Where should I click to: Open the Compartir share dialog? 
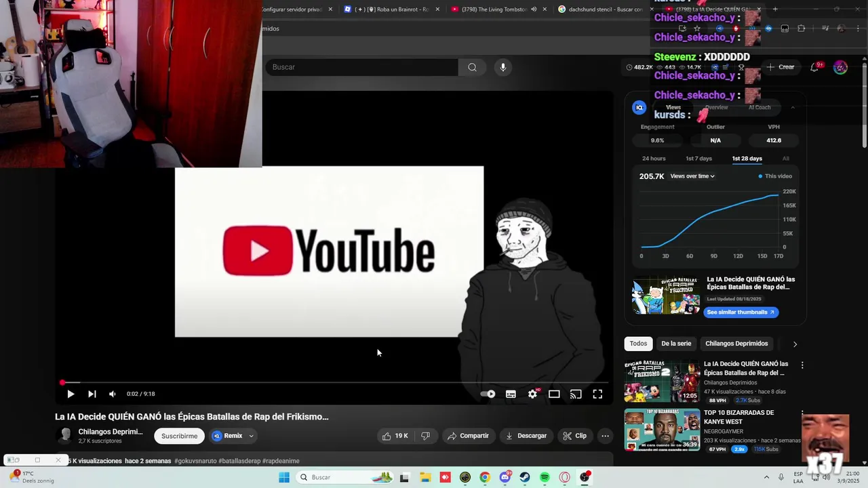coord(467,436)
